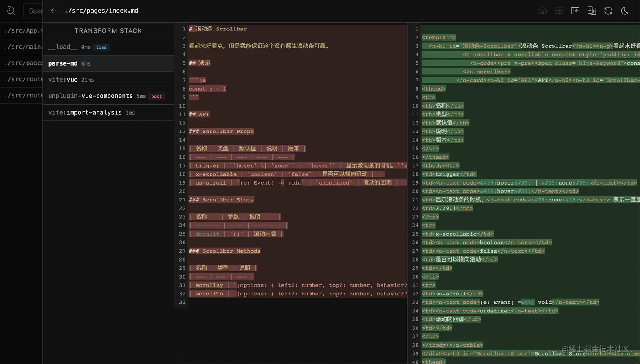Select the __load__ transform step
This screenshot has width=640, height=364.
click(108, 47)
